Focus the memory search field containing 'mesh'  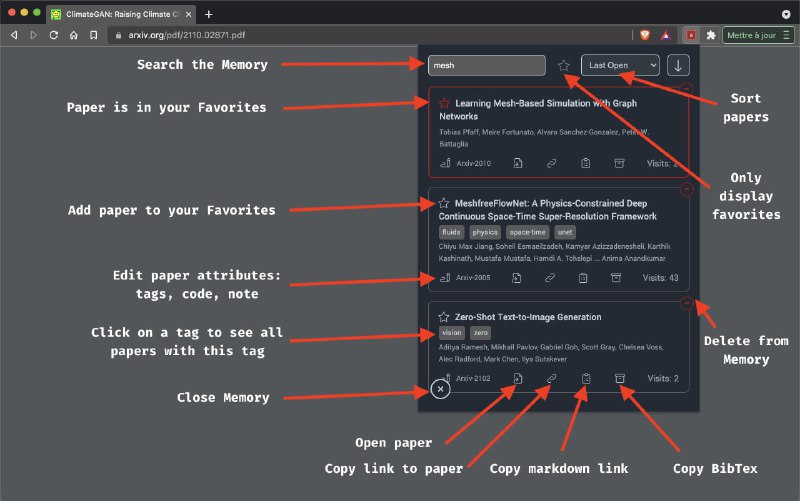487,65
